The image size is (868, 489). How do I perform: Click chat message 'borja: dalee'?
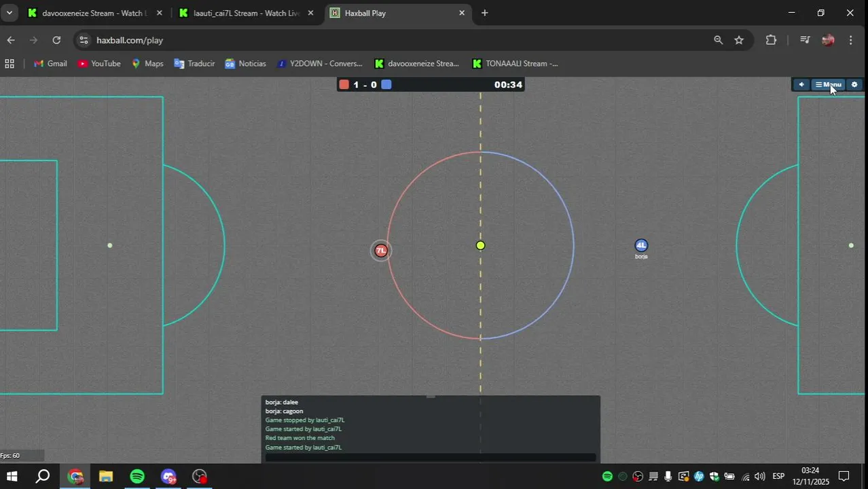tap(281, 402)
